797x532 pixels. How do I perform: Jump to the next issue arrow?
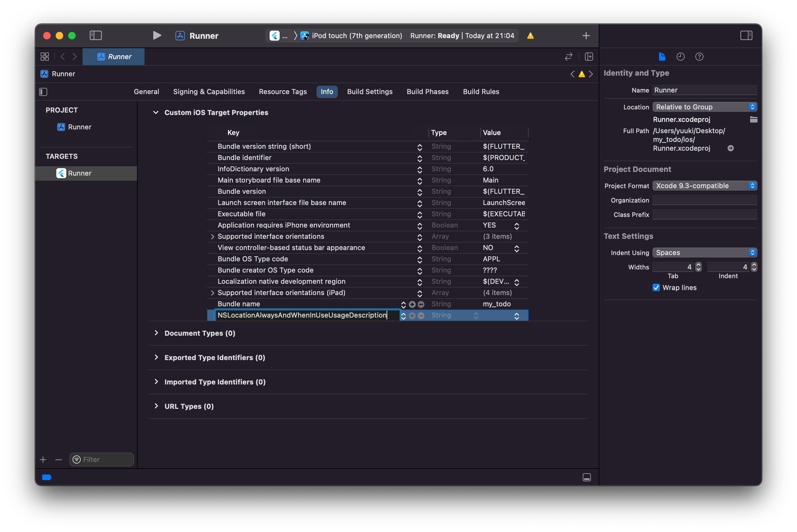(x=591, y=74)
